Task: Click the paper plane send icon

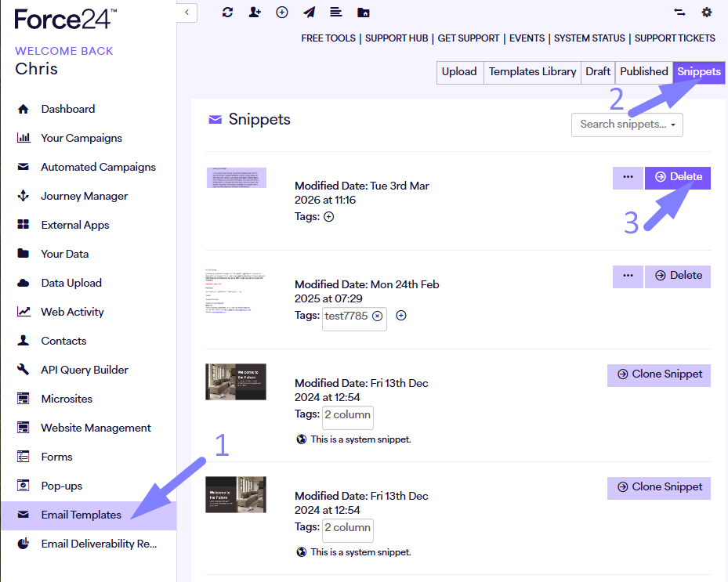Action: 310,13
